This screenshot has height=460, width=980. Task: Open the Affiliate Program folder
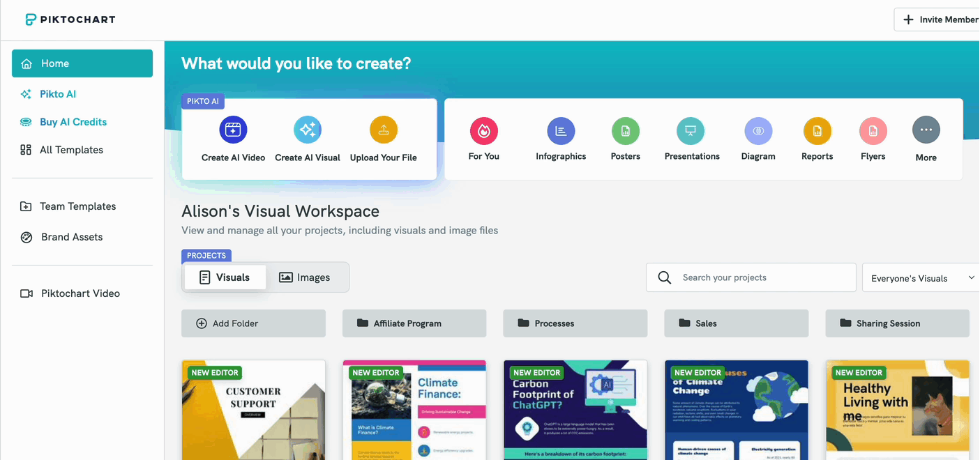[414, 323]
